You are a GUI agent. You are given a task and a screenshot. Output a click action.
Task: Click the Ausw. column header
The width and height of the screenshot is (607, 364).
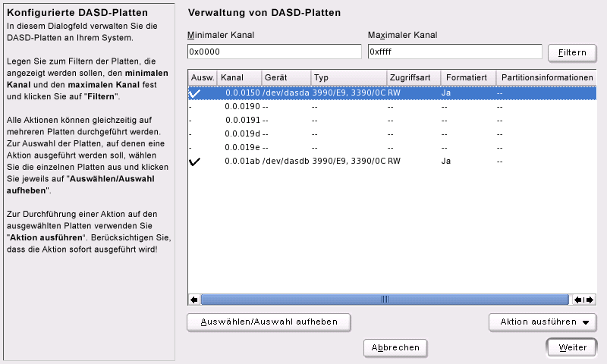point(203,78)
